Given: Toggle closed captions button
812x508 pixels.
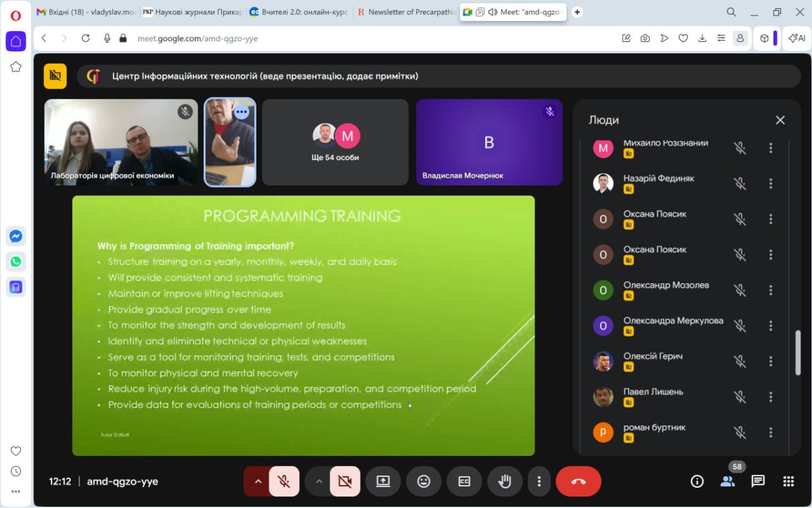Looking at the screenshot, I should coord(464,482).
